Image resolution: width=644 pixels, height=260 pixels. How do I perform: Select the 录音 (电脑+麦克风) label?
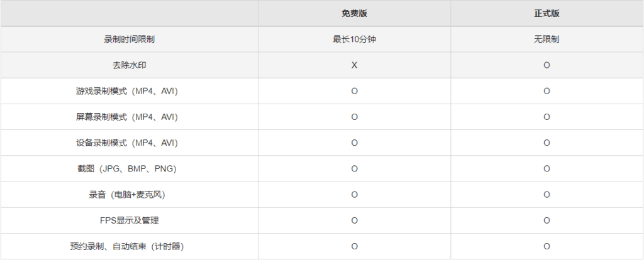pyautogui.click(x=129, y=195)
